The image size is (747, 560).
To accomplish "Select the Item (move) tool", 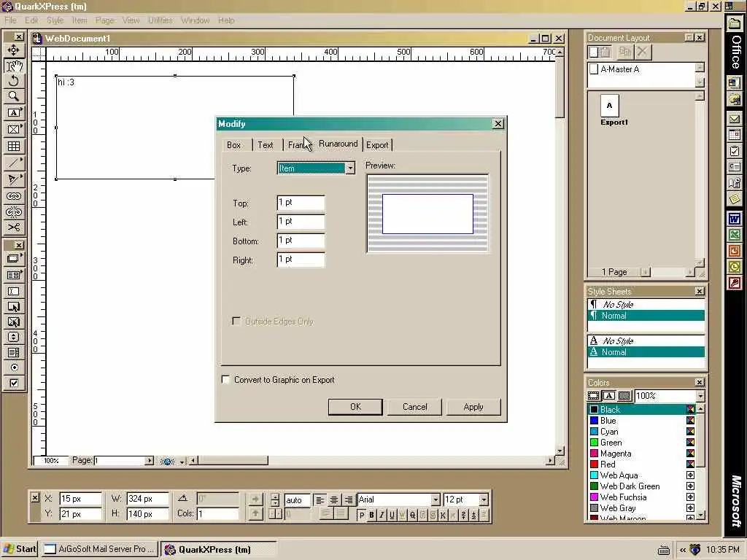I will (x=14, y=50).
